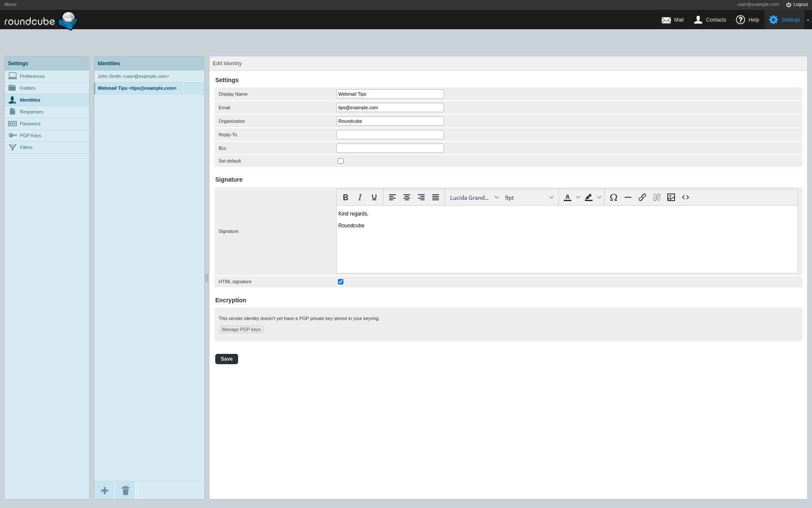Click the Bcc input field

390,148
